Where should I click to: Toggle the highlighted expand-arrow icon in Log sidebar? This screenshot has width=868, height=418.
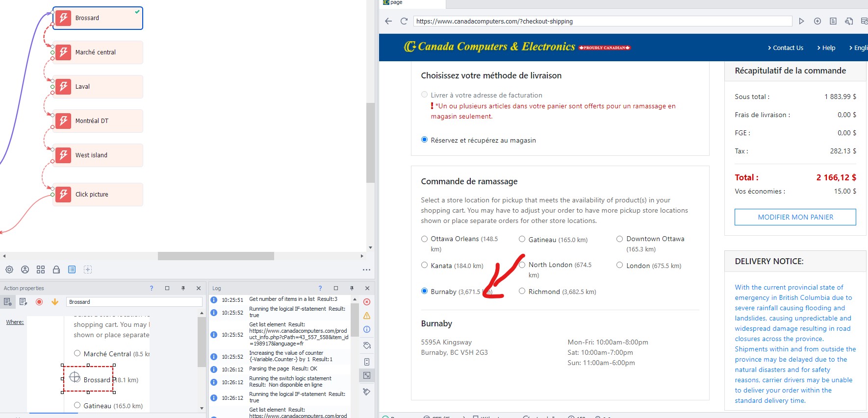click(x=367, y=375)
